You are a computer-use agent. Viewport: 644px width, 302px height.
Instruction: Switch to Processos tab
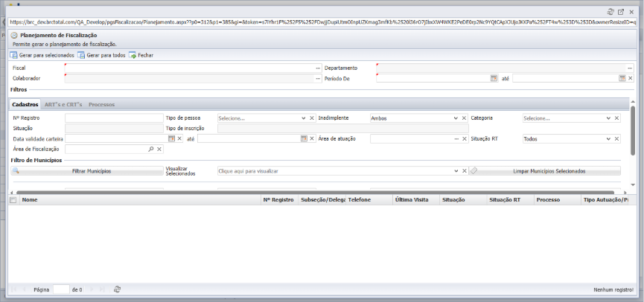[101, 105]
